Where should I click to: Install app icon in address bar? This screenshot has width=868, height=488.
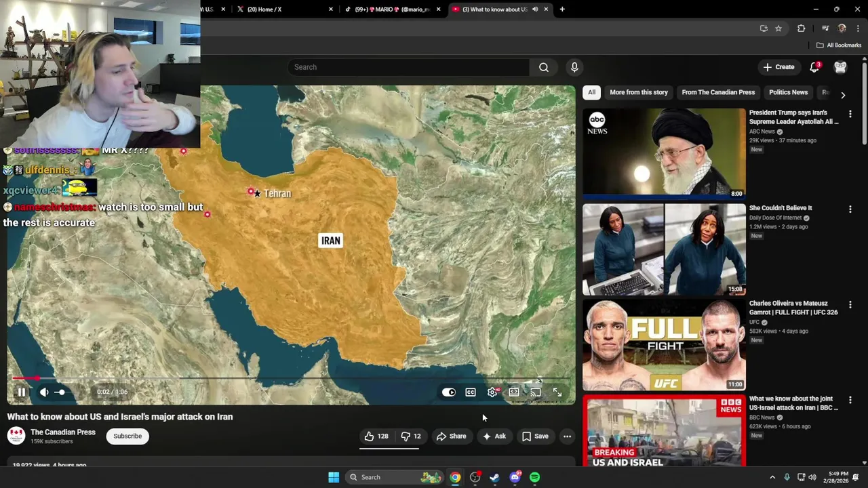pyautogui.click(x=764, y=28)
